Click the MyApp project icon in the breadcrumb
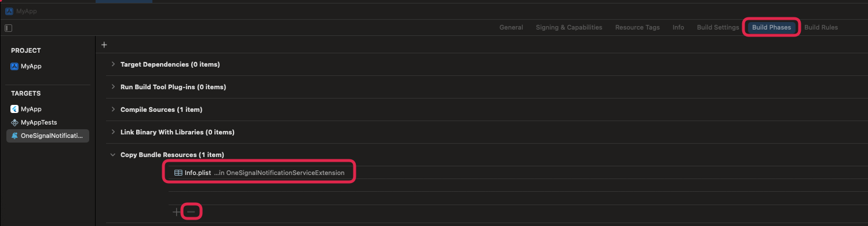The image size is (868, 226). 9,11
